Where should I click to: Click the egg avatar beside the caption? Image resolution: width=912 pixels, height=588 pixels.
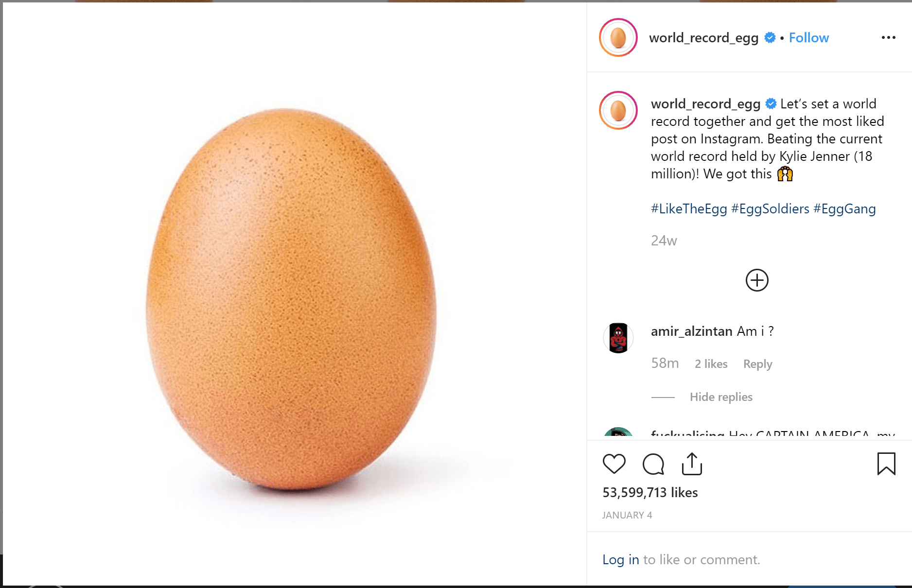click(x=618, y=110)
